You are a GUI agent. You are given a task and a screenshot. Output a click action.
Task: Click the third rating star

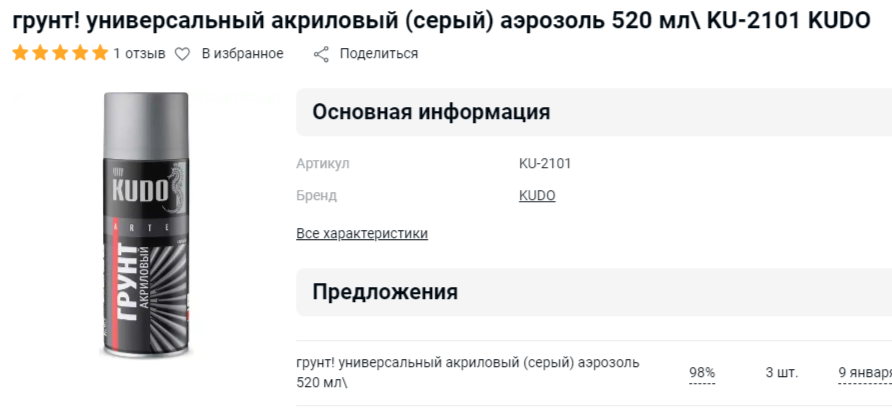pyautogui.click(x=60, y=54)
